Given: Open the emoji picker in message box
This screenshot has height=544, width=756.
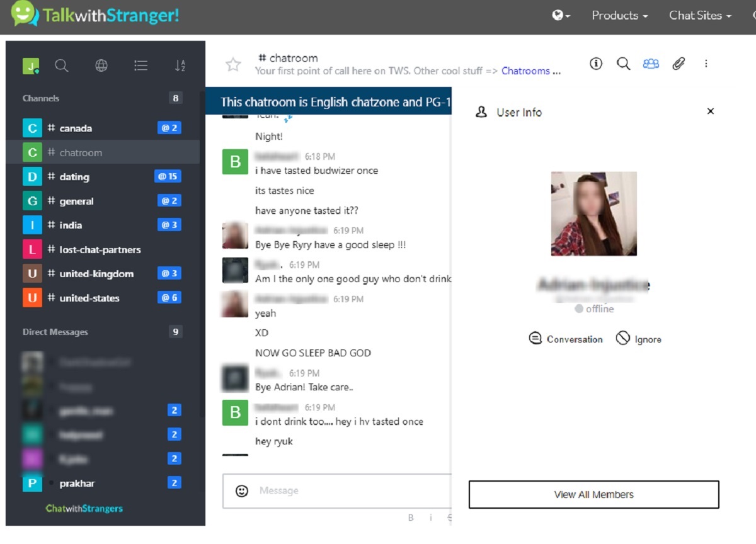Looking at the screenshot, I should pos(242,491).
